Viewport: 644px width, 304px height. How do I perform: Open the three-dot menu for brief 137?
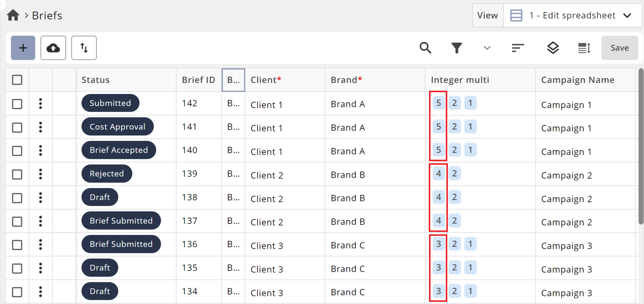[x=41, y=221]
